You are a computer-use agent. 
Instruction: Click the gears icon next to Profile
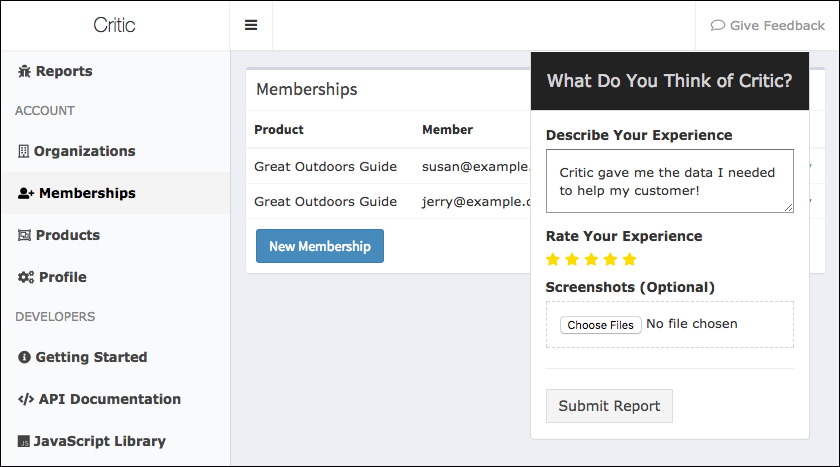click(26, 277)
